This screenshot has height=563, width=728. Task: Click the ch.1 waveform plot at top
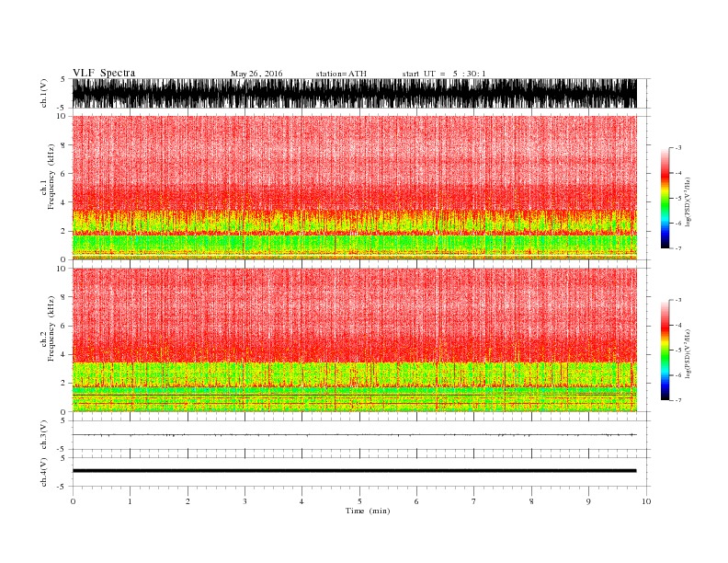coord(361,93)
